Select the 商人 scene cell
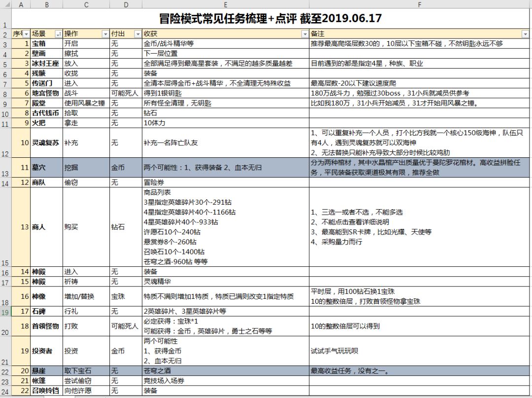The image size is (532, 398). (x=46, y=227)
